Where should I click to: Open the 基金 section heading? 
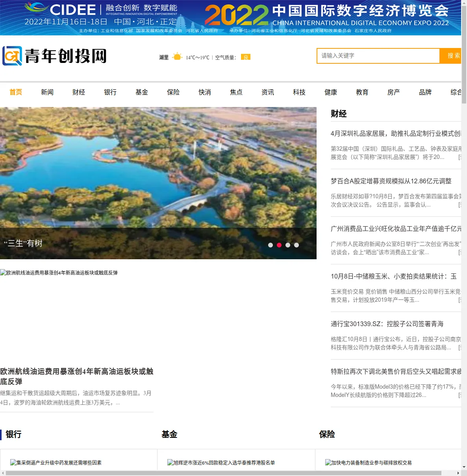[x=169, y=434]
